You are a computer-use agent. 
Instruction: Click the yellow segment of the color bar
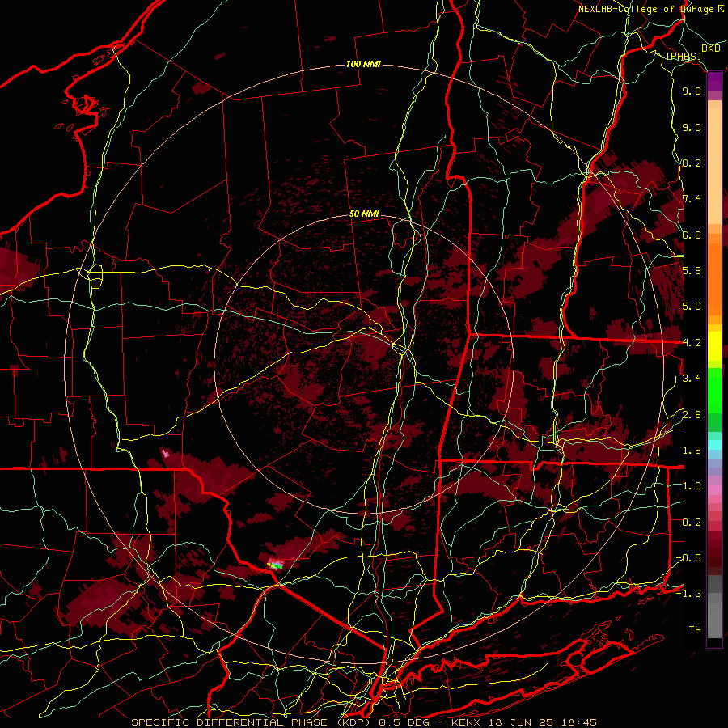click(714, 346)
